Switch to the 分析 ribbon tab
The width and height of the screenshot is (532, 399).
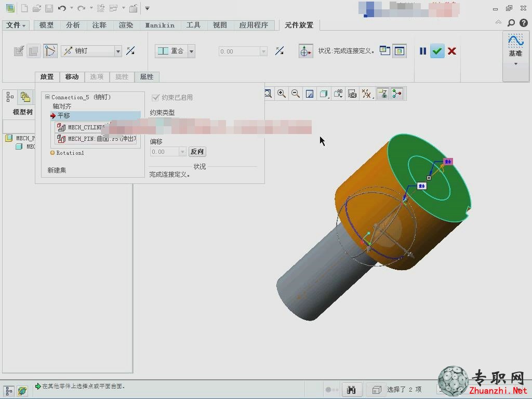[73, 25]
